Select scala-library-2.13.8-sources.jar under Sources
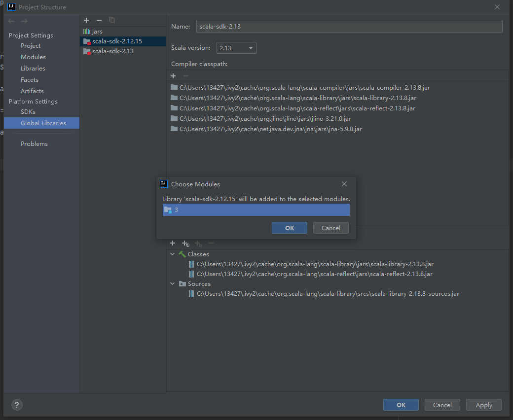 [x=328, y=294]
